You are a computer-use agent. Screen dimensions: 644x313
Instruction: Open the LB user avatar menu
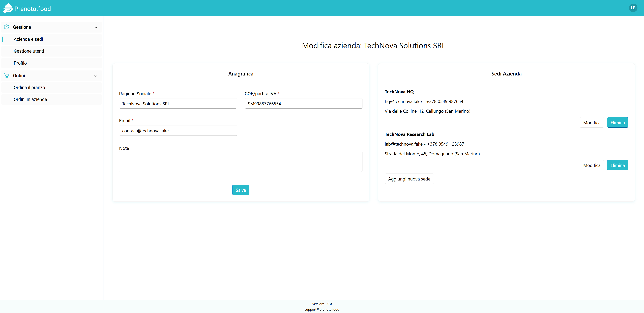tap(633, 8)
